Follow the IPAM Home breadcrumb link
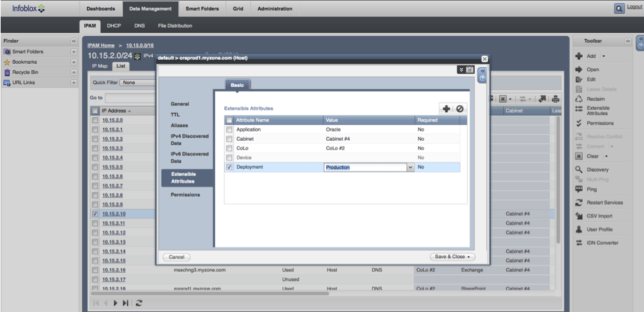644x312 pixels. coord(101,45)
